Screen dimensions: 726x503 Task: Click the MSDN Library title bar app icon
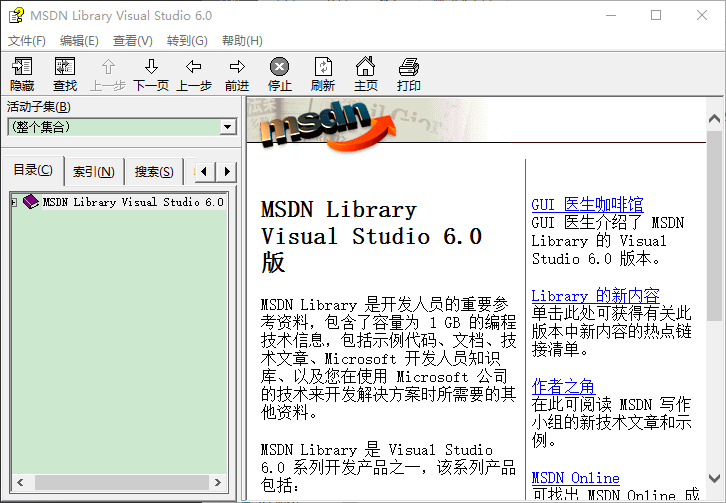16,15
